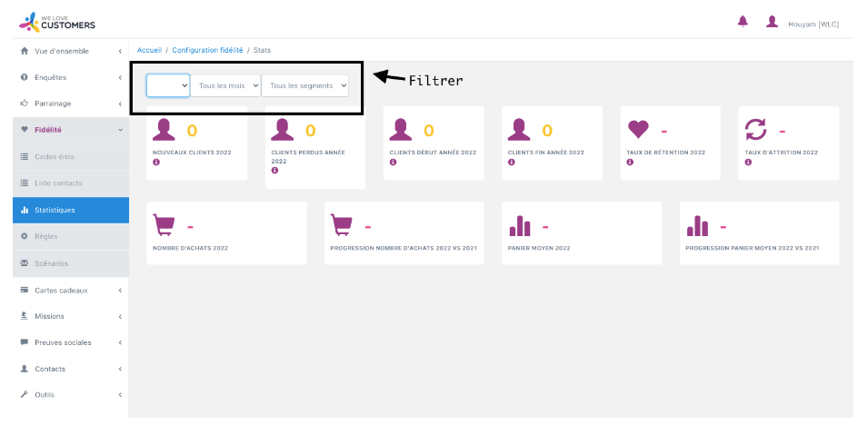Image resolution: width=868 pixels, height=435 pixels.
Task: Click info icon under Clients Fin Année 2022
Action: (x=511, y=162)
